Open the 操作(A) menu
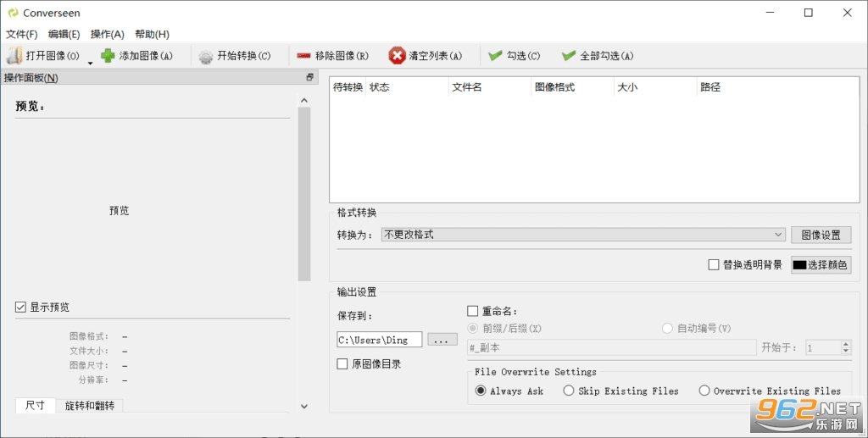 point(108,34)
